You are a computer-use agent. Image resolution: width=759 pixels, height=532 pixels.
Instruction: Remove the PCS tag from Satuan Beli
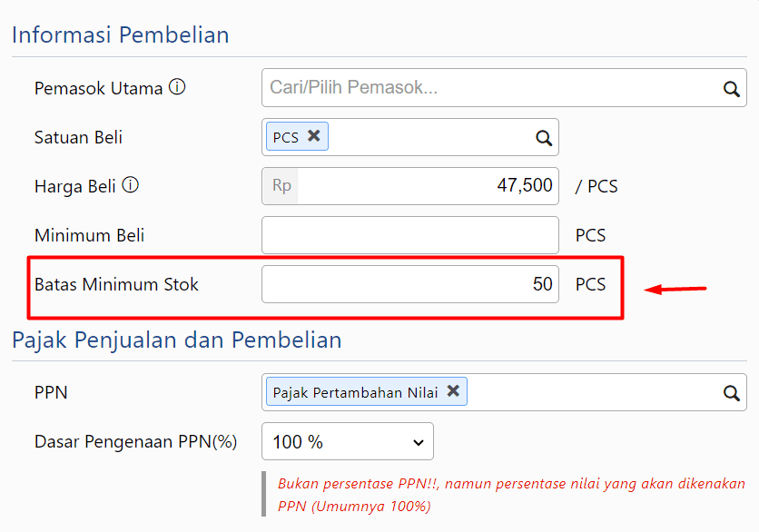pos(314,134)
